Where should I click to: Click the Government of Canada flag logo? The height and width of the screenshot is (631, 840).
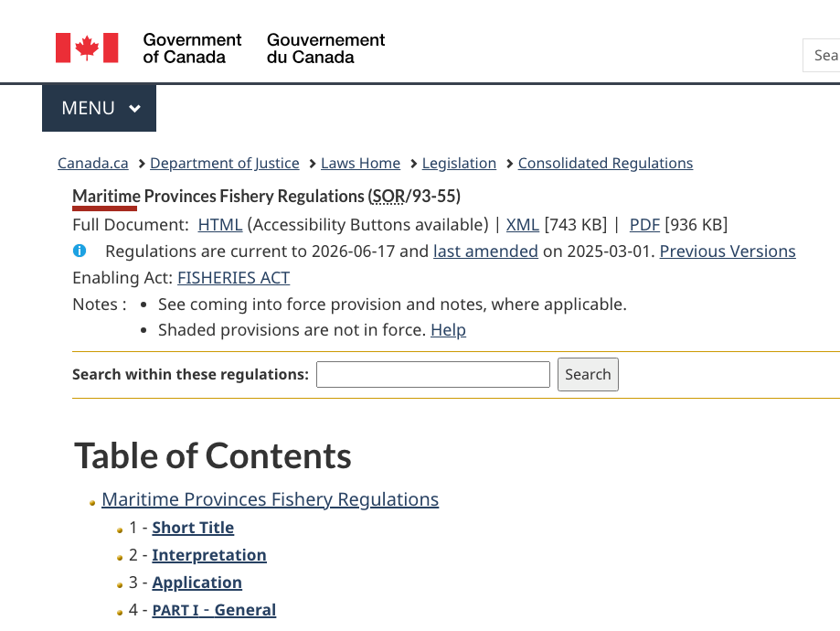[x=87, y=48]
